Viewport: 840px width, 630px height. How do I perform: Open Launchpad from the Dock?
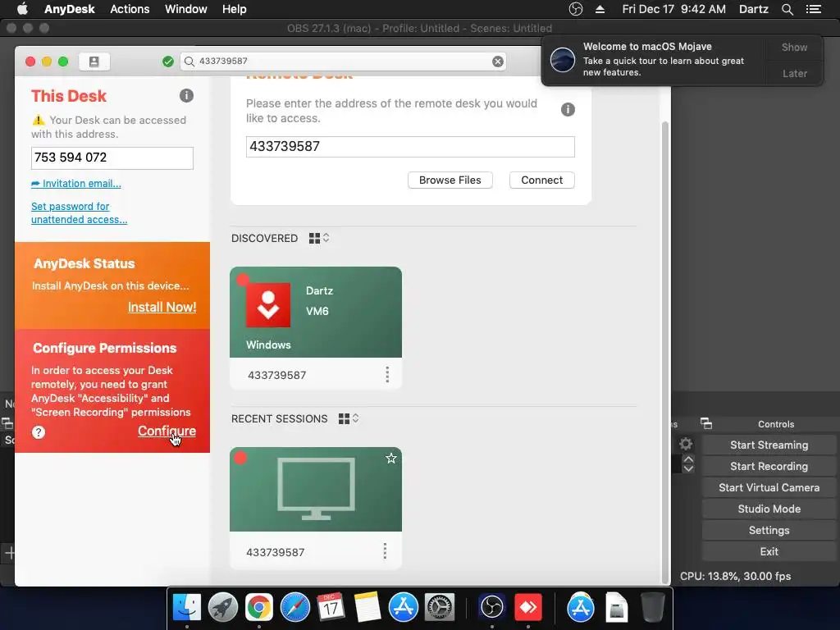tap(223, 608)
